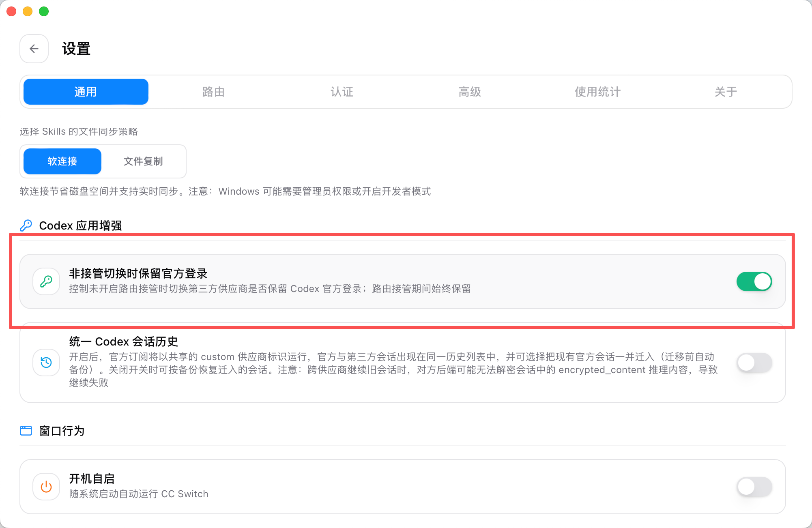Choose the 文件复制 sync strategy
Viewport: 812px width, 528px height.
(x=143, y=161)
